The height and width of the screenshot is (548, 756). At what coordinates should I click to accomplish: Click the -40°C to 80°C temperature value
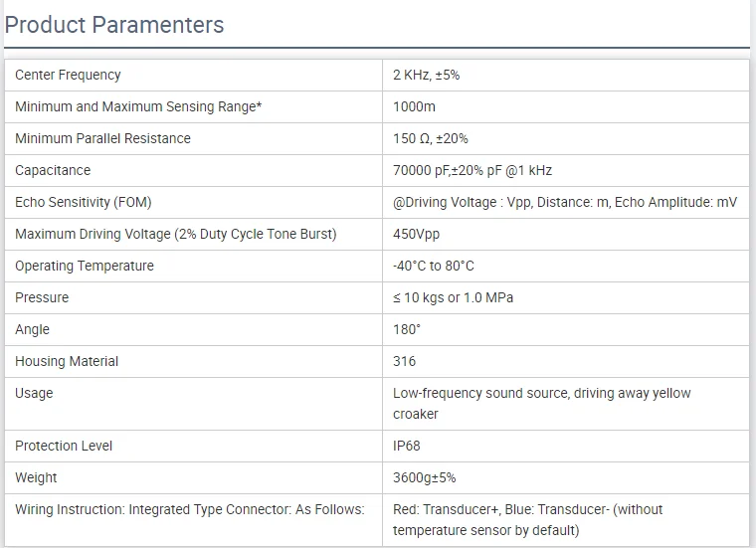coord(434,266)
